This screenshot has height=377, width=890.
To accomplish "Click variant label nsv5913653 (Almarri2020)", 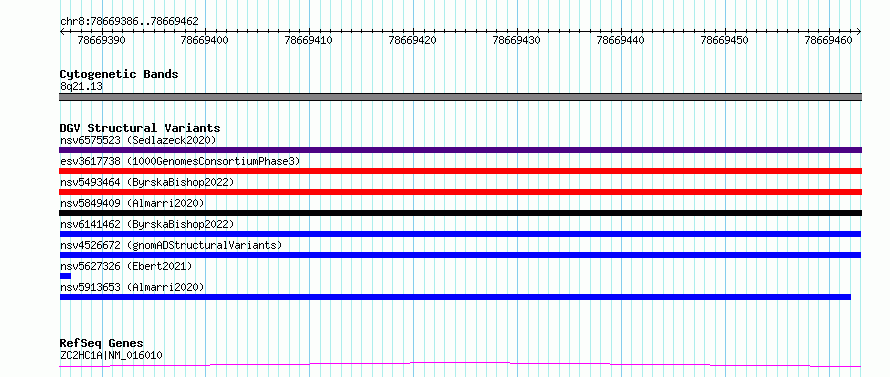I will (x=132, y=287).
